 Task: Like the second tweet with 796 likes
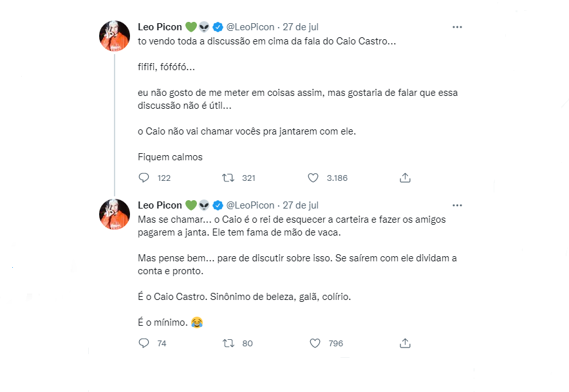tap(315, 343)
